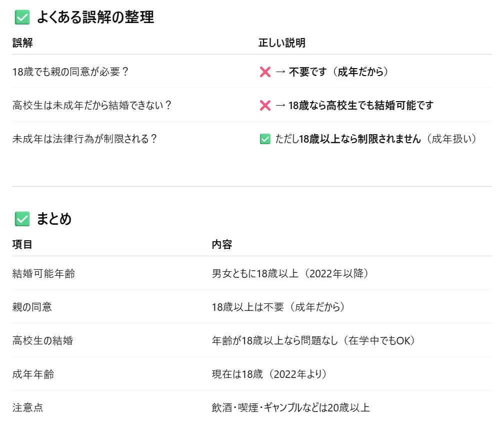Click green check icon beside まとめ heading

point(22,219)
